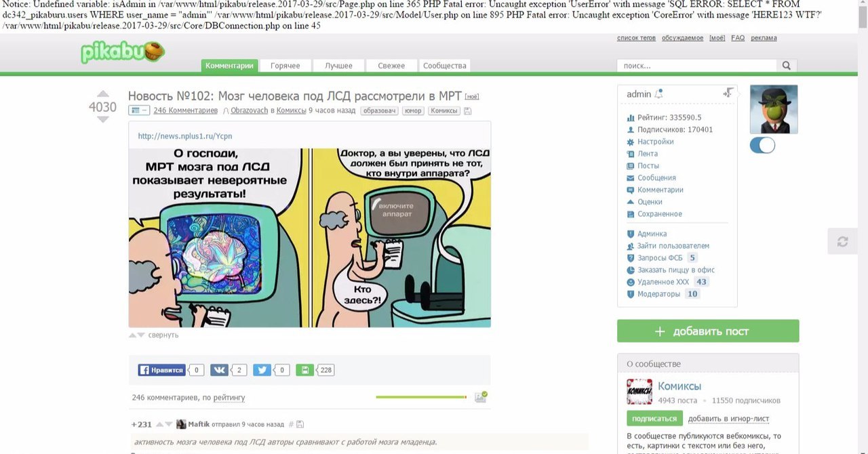The height and width of the screenshot is (454, 868).
Task: Open the Админка link
Action: [652, 234]
